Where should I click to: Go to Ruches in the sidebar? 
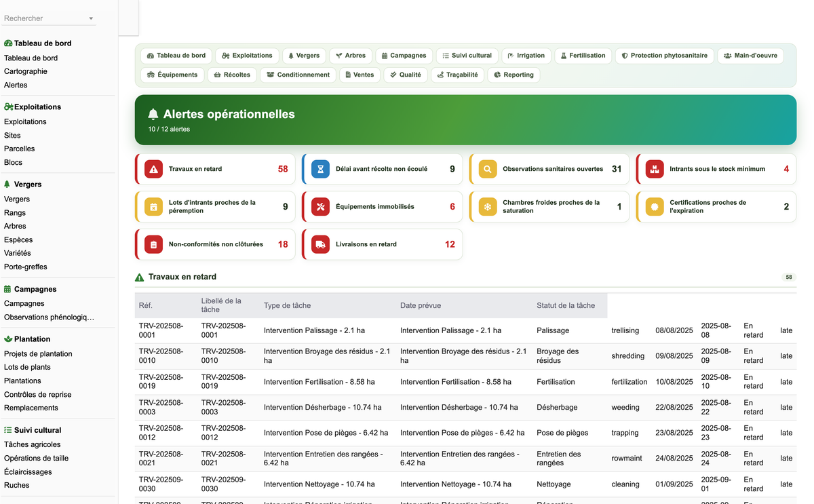coord(17,485)
